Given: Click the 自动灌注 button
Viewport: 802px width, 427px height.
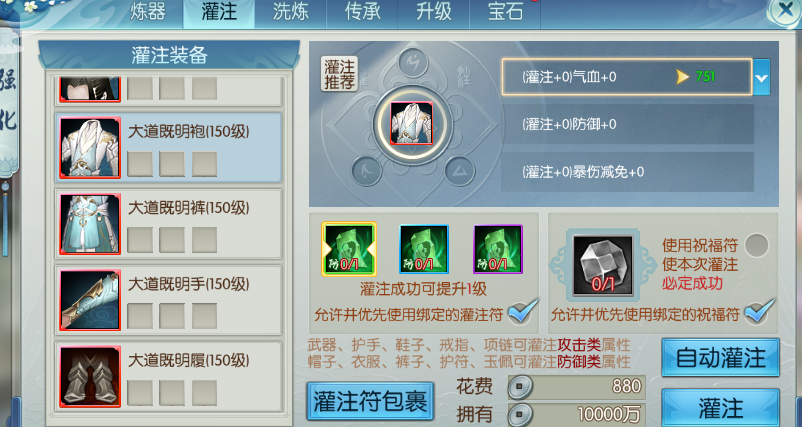Looking at the screenshot, I should click(720, 357).
